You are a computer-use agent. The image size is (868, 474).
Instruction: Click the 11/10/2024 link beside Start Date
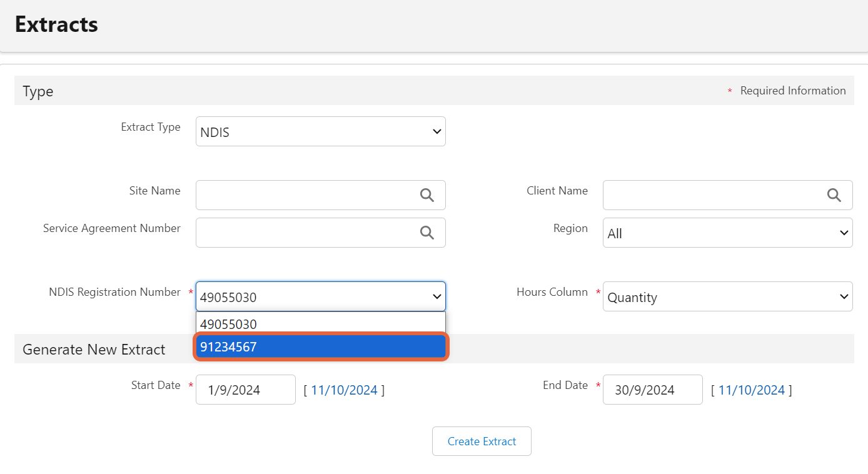pyautogui.click(x=344, y=390)
